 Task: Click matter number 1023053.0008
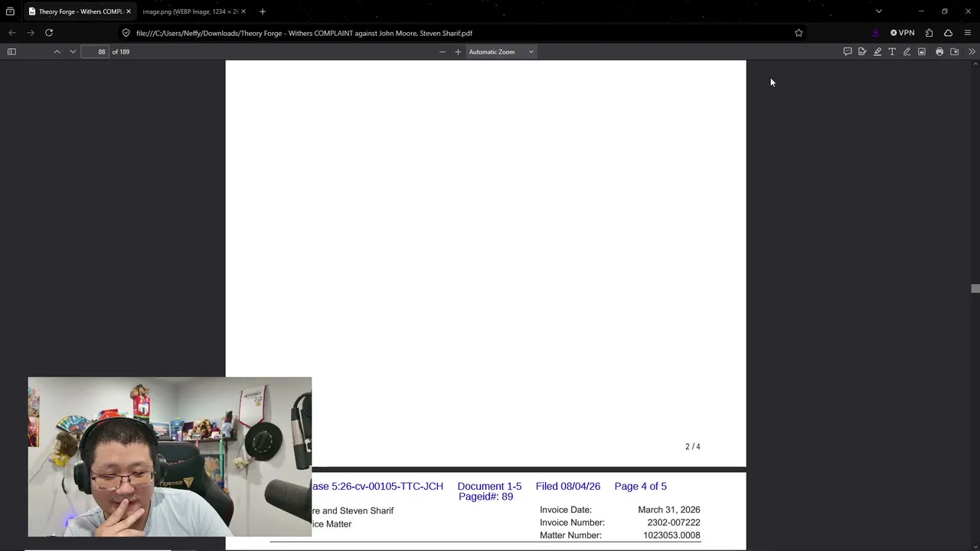[x=671, y=536]
